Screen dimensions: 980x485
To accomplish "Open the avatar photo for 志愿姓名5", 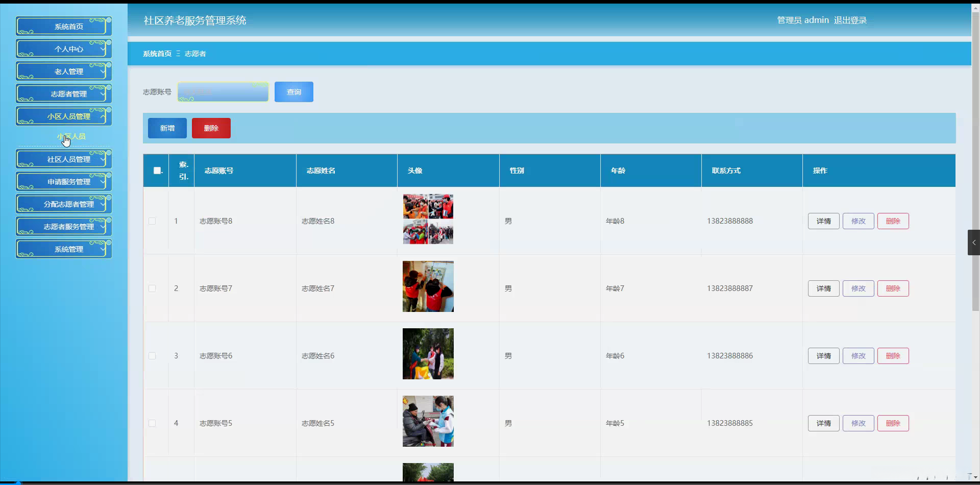I will (428, 421).
